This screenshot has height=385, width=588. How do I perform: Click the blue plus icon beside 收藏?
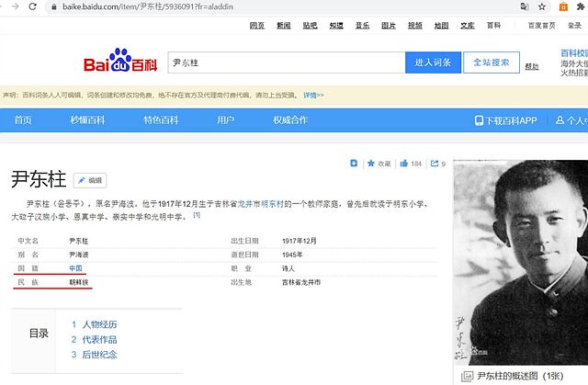354,164
